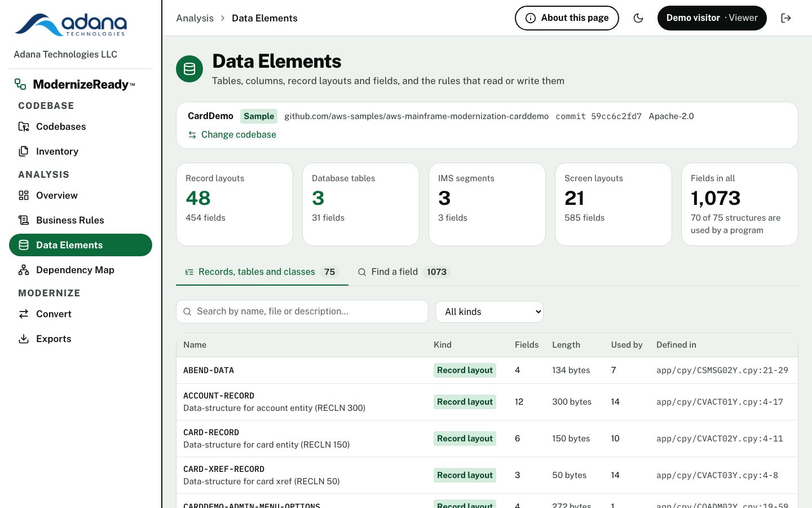Click app/cpy/CVACT02Y.cpy:4-11 file path
This screenshot has height=508, width=812.
click(720, 439)
